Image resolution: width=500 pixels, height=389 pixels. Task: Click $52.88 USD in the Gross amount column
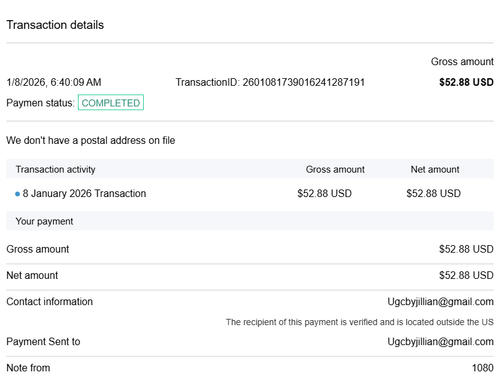[325, 194]
